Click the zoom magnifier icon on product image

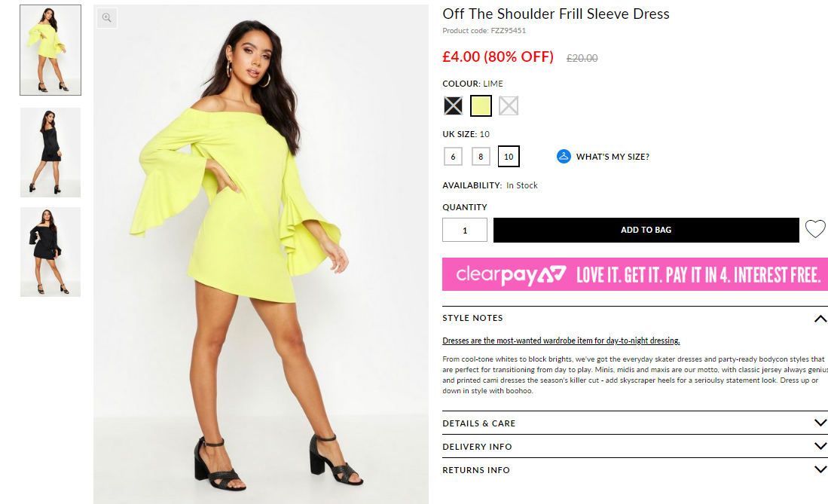[107, 18]
